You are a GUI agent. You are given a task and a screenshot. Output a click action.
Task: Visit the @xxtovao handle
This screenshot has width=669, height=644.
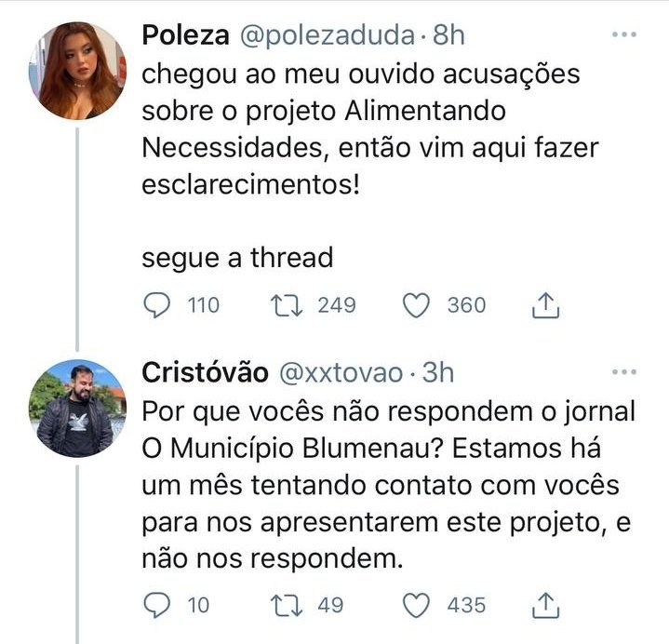pyautogui.click(x=341, y=373)
